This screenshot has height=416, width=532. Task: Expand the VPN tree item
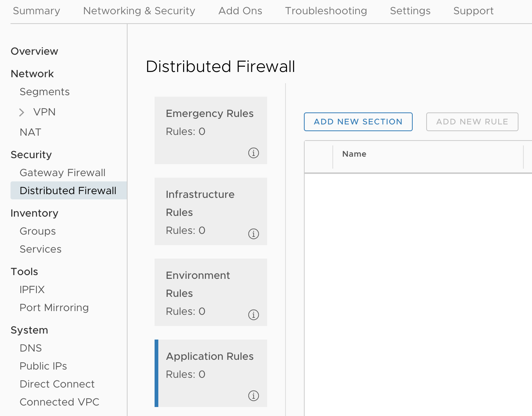22,112
